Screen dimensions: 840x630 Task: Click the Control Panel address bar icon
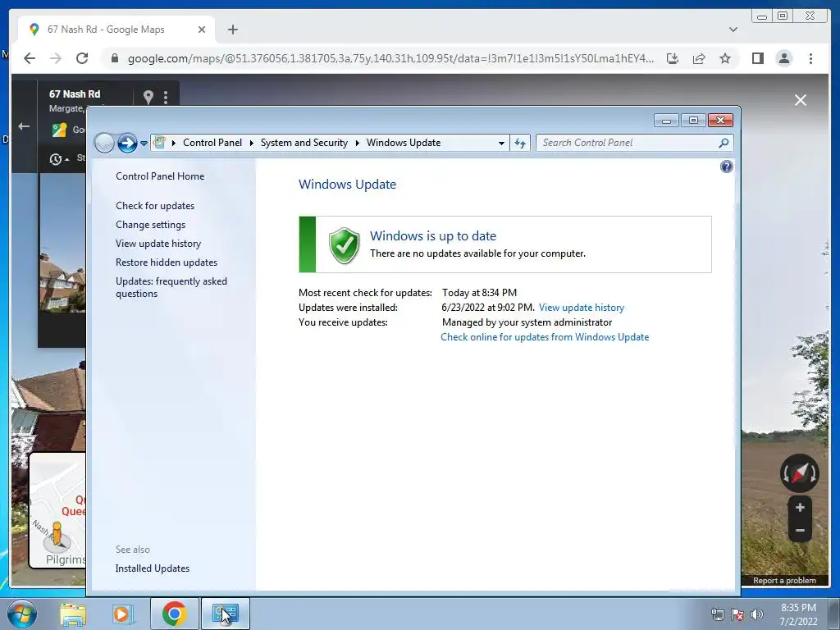(x=159, y=143)
